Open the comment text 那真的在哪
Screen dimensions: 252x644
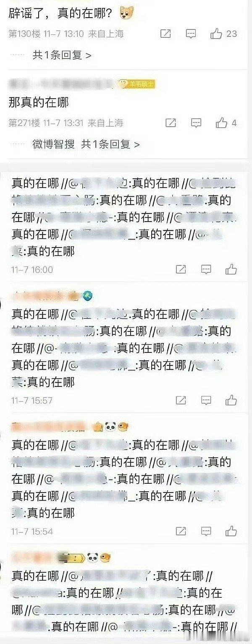(39, 102)
